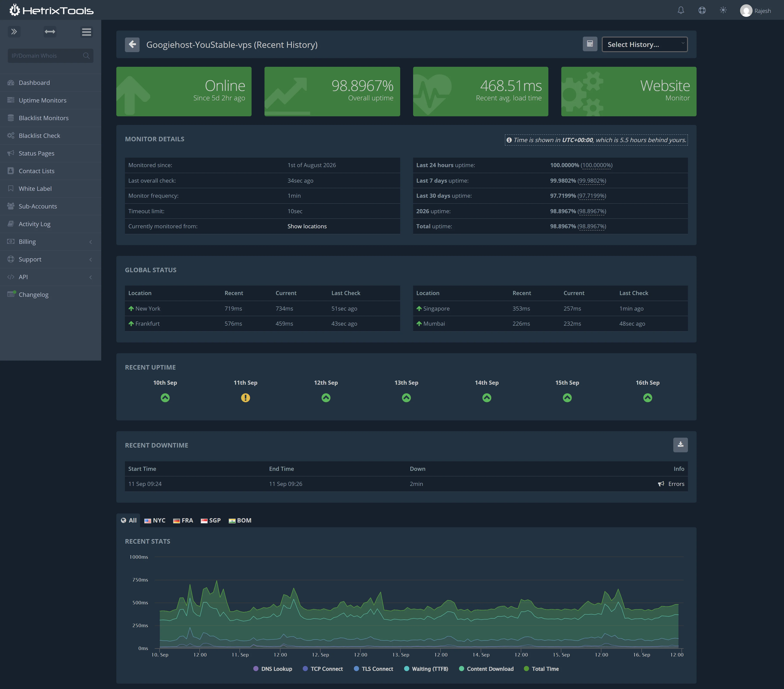
Task: Click the Mumbai location row
Action: point(550,324)
